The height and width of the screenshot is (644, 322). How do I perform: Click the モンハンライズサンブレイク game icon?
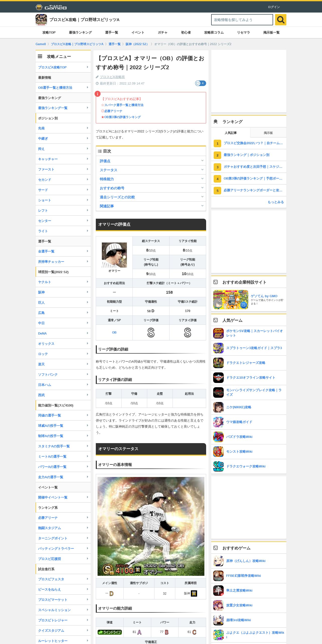[x=218, y=392]
